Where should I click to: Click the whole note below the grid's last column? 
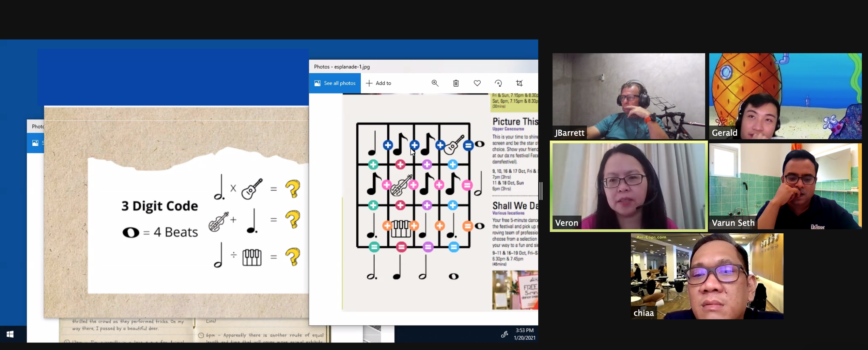click(x=453, y=276)
